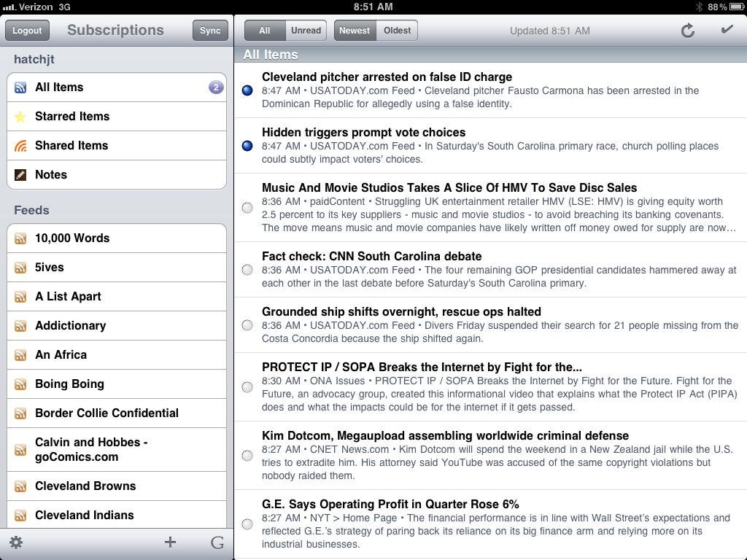Screen dimensions: 747x560
Task: Open the Border Collie Confidential feed
Action: 117,413
